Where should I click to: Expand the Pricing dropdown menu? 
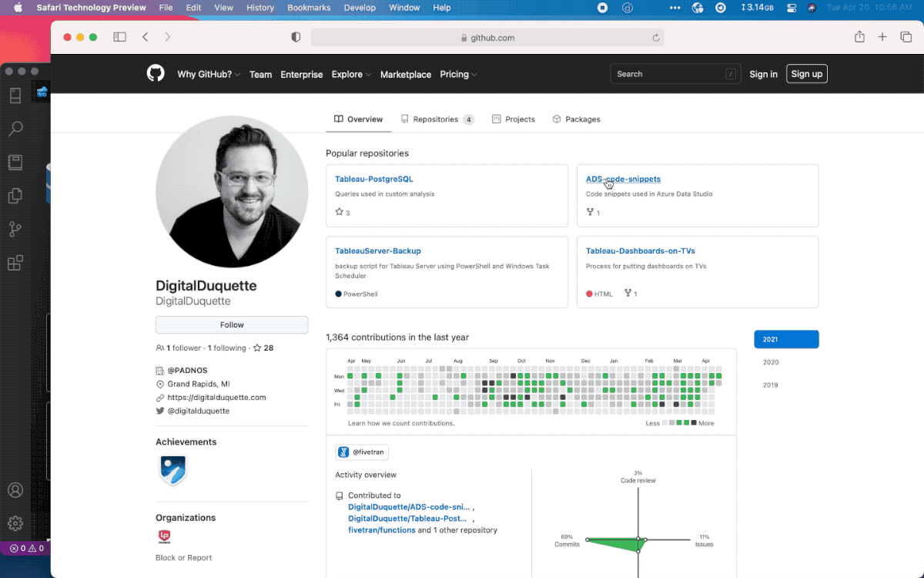click(x=458, y=74)
